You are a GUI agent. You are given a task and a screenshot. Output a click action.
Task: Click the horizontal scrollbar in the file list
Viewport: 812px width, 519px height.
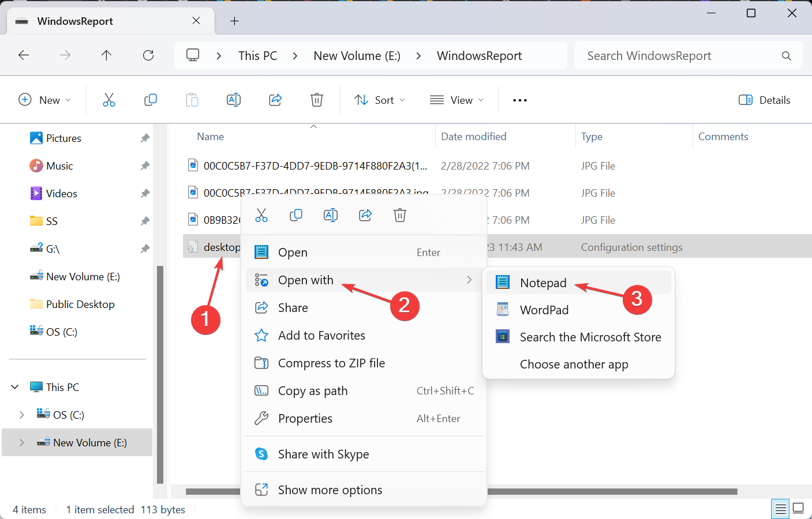click(612, 492)
